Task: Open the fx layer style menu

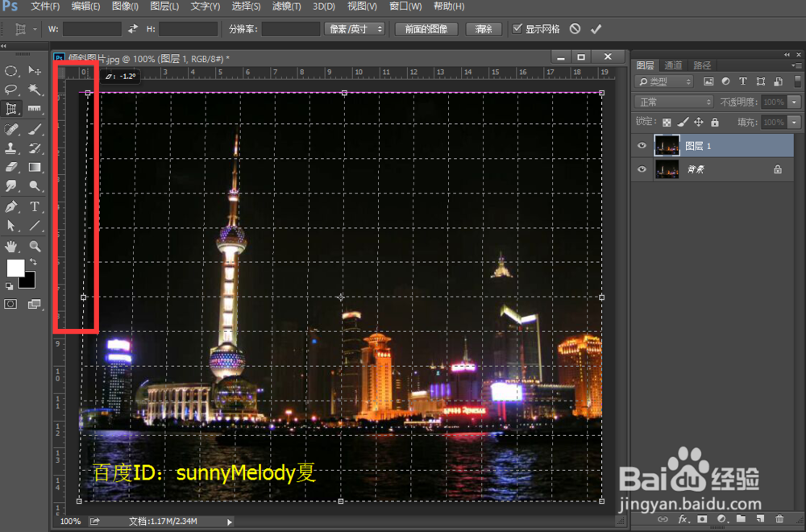Action: (683, 519)
